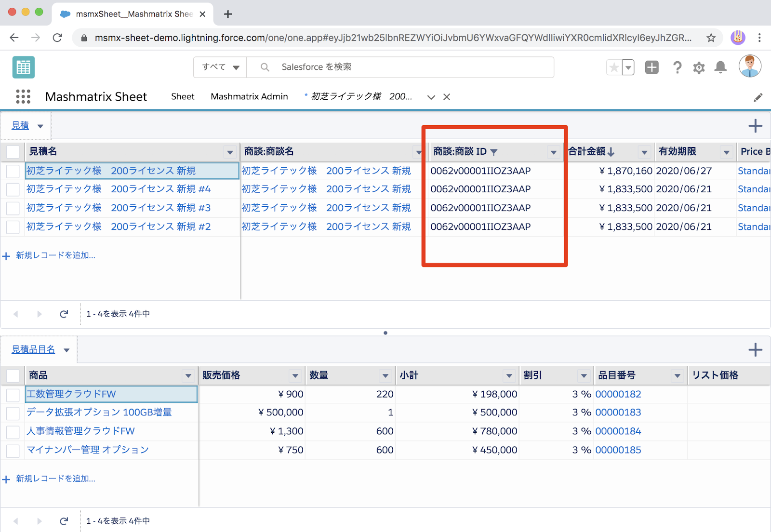Check the 工数管理クラウドFW row
This screenshot has height=532, width=771.
click(x=13, y=395)
